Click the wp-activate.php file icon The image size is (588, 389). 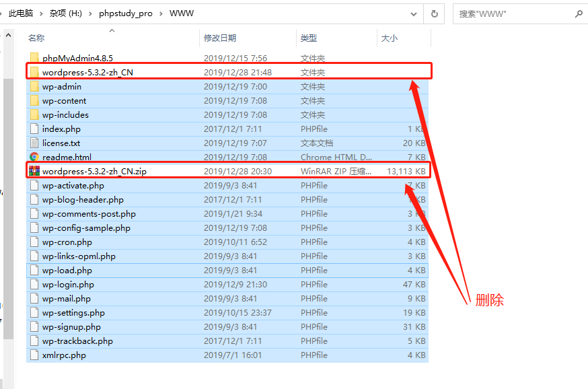(x=34, y=185)
